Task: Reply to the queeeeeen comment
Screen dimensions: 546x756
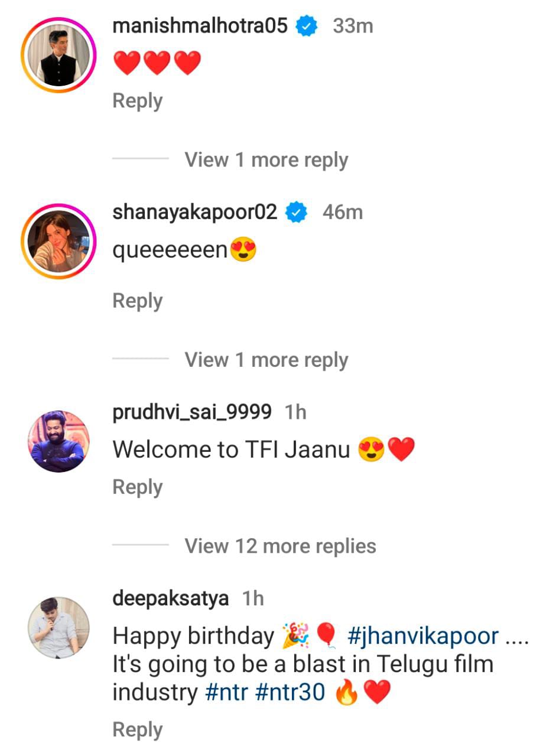Action: [x=137, y=301]
